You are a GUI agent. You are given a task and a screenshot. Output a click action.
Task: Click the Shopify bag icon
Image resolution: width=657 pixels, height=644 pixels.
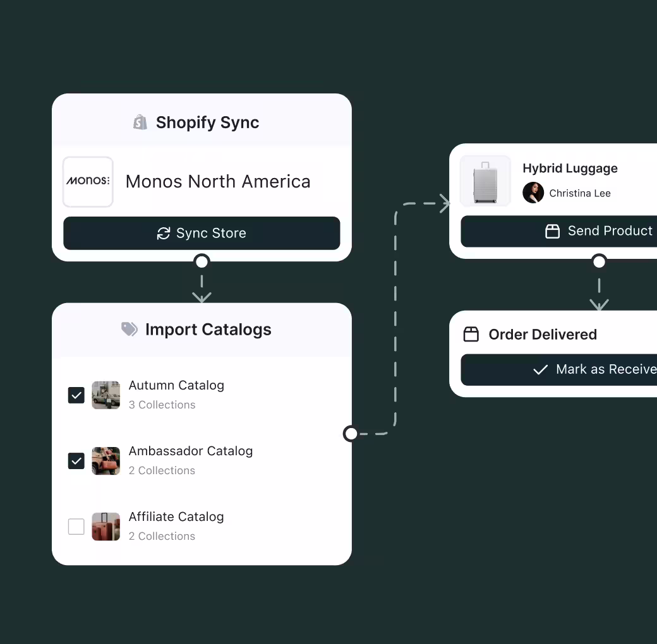pos(140,122)
